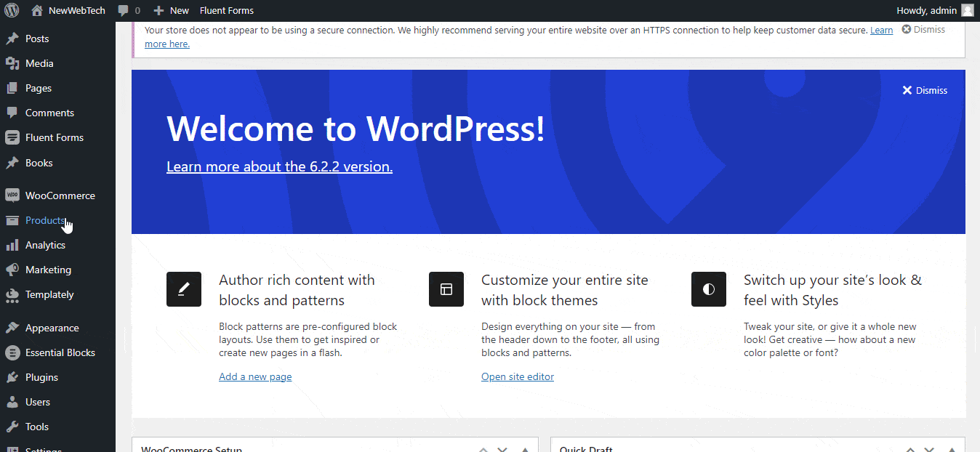Click the Tools wrench icon

point(12,427)
